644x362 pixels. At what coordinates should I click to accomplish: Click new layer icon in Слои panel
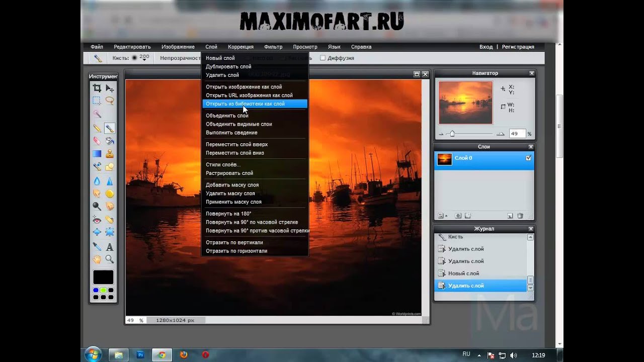pos(510,216)
